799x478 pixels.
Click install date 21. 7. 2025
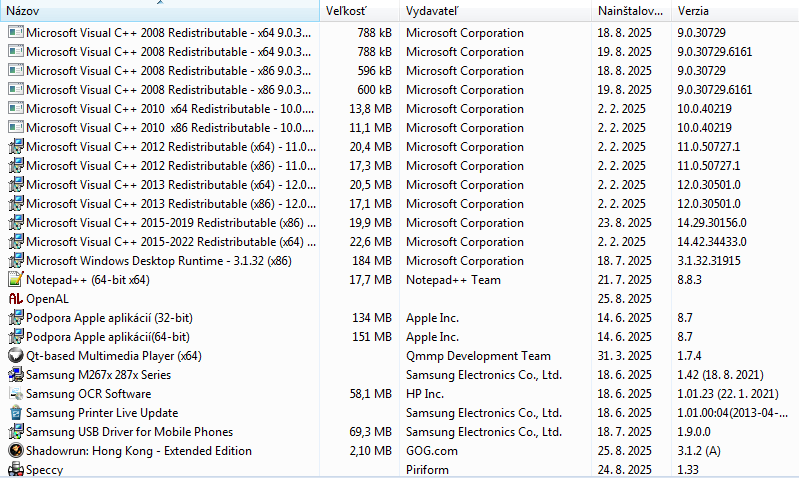624,280
